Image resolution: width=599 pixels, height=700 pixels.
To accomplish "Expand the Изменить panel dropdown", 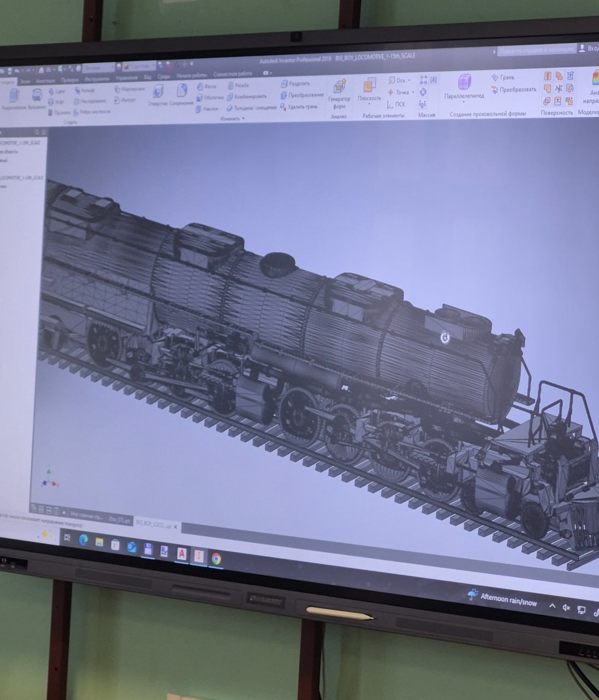I will (x=243, y=119).
